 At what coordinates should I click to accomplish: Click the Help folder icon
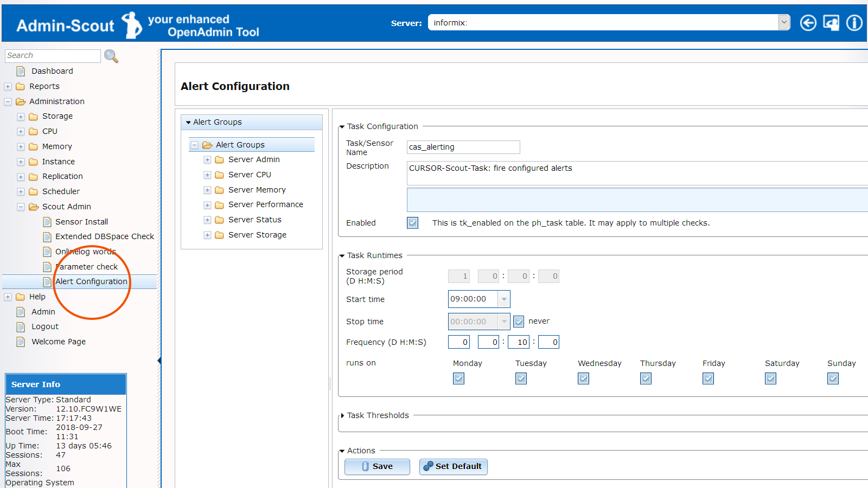21,297
